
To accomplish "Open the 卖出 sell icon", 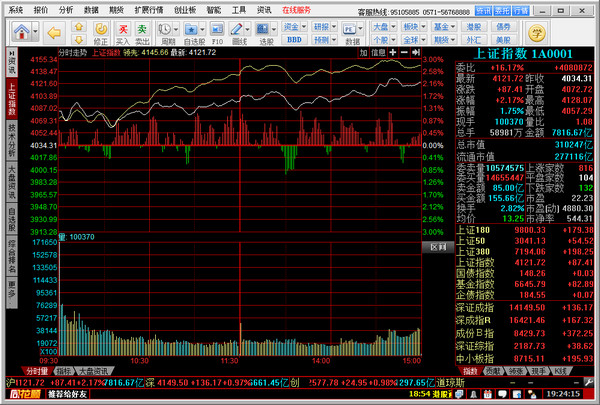I will (142, 29).
